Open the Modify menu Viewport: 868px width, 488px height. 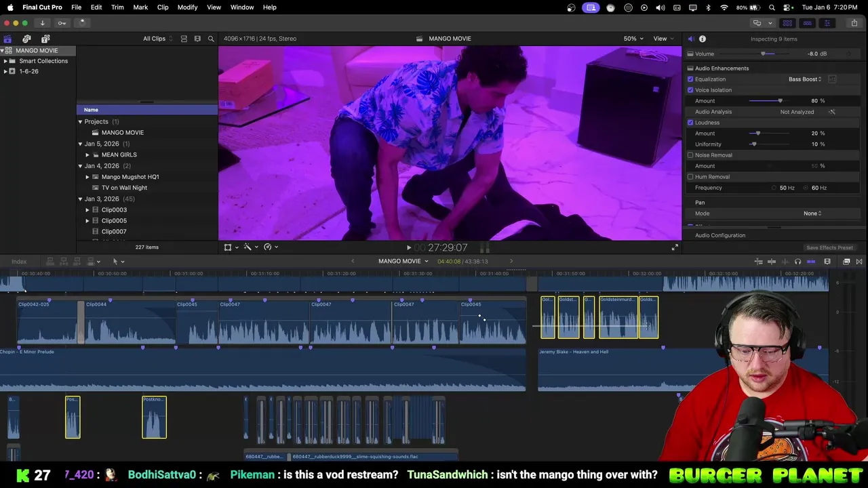(187, 7)
